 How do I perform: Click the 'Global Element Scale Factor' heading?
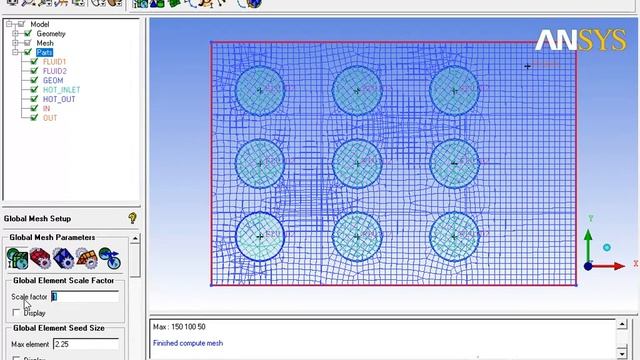[64, 281]
